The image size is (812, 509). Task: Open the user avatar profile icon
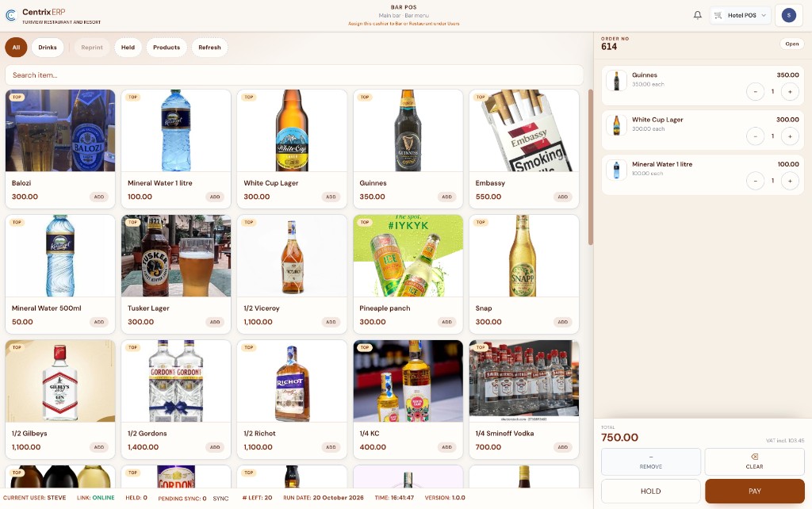coord(788,15)
